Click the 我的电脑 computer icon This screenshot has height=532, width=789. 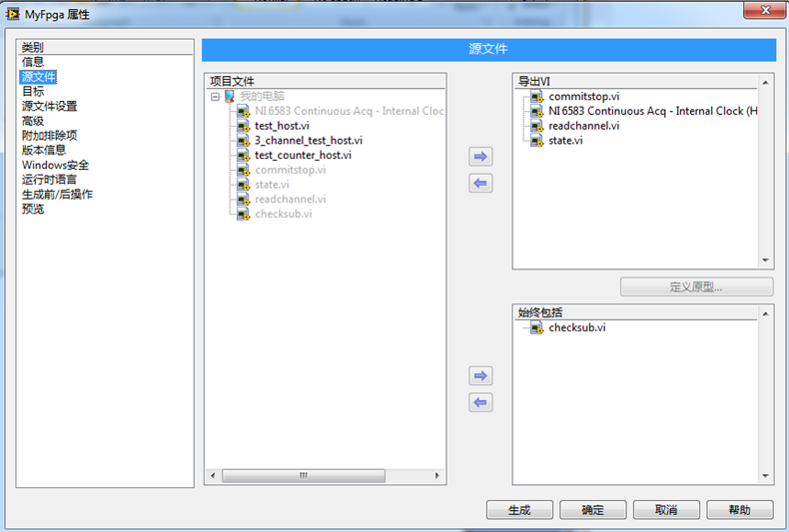pos(230,96)
